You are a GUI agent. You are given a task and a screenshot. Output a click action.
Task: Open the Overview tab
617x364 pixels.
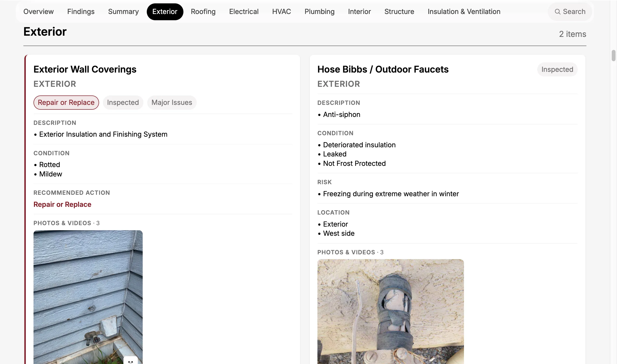(x=39, y=12)
